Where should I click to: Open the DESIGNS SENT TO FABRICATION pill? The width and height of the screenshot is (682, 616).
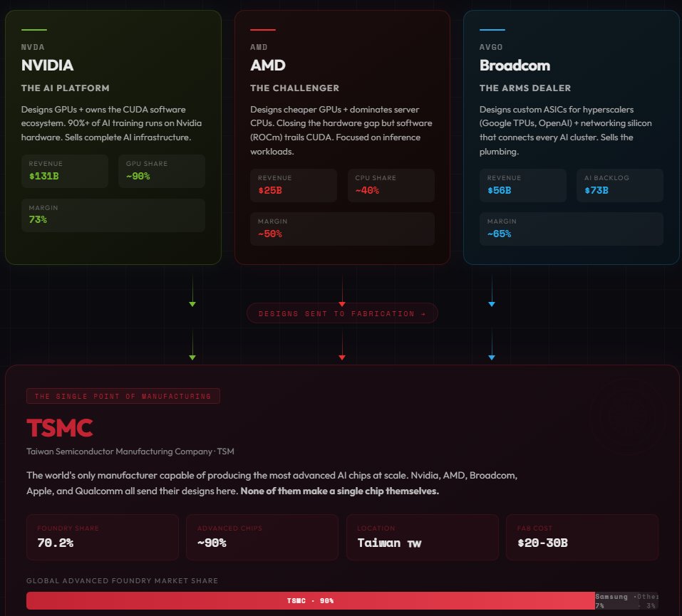point(342,313)
